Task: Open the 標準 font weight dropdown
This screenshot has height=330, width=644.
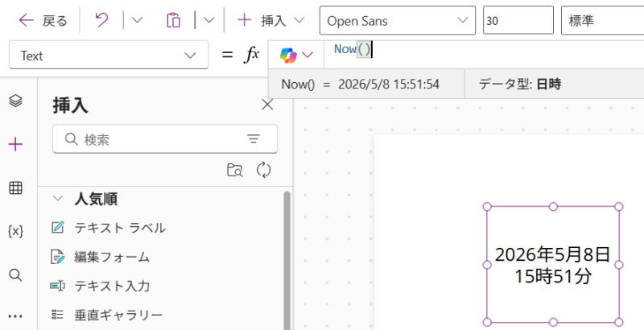Action: 602,20
